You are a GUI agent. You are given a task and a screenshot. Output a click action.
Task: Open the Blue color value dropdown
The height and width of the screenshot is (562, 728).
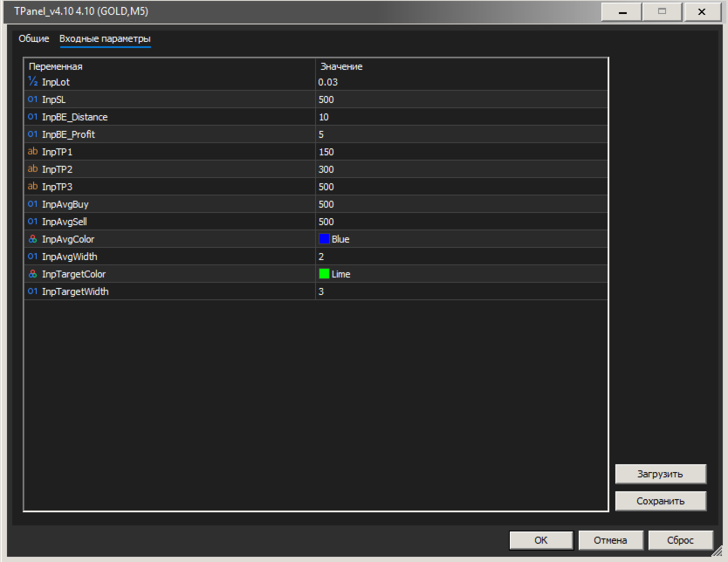point(462,239)
